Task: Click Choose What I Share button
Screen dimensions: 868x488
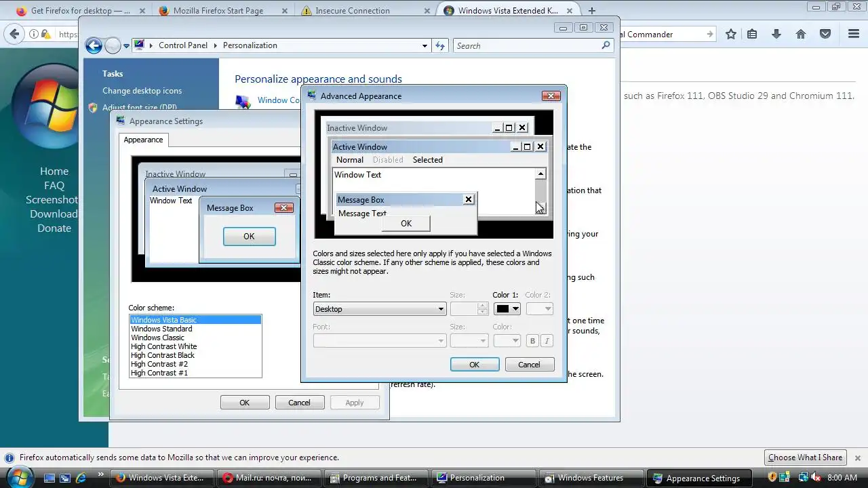Action: (x=806, y=457)
